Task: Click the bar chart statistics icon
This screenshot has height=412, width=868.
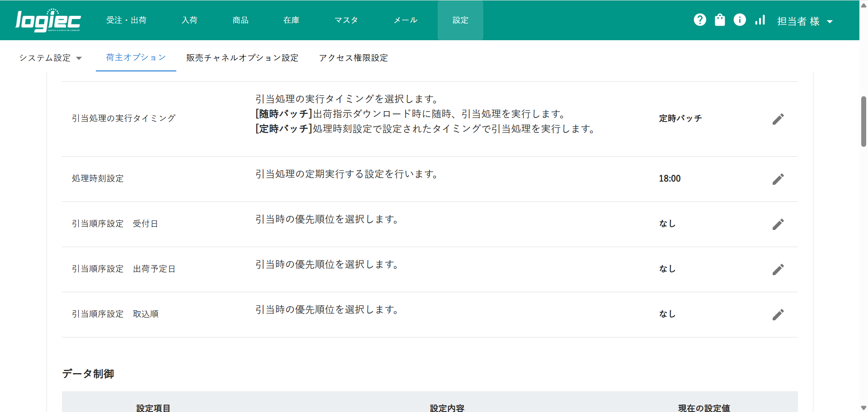Action: coord(760,20)
